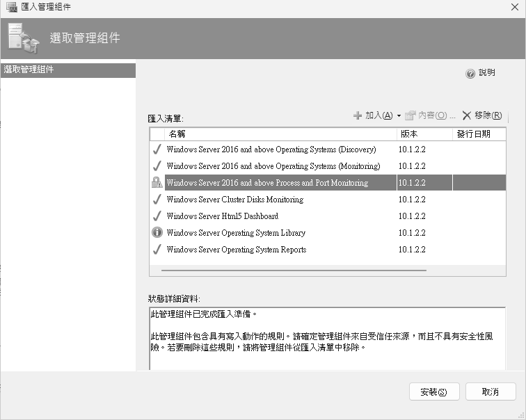Close the 匯入管理組件 dialog
The image size is (526, 420).
pos(515,7)
